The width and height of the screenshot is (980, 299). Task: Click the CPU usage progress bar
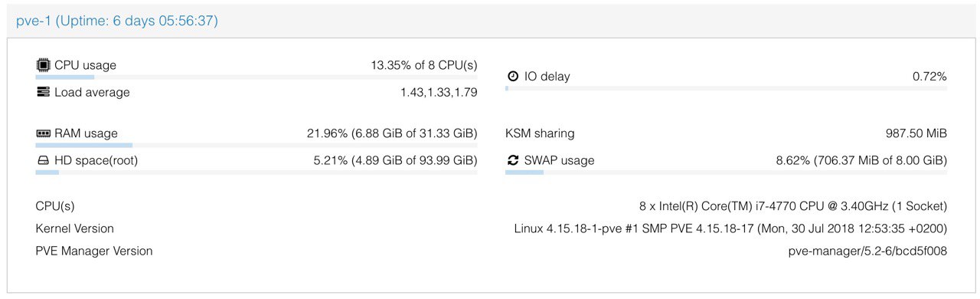click(x=256, y=77)
